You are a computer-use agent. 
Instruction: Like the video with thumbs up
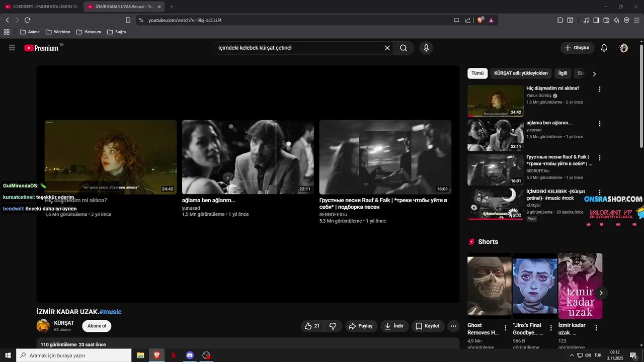point(312,326)
